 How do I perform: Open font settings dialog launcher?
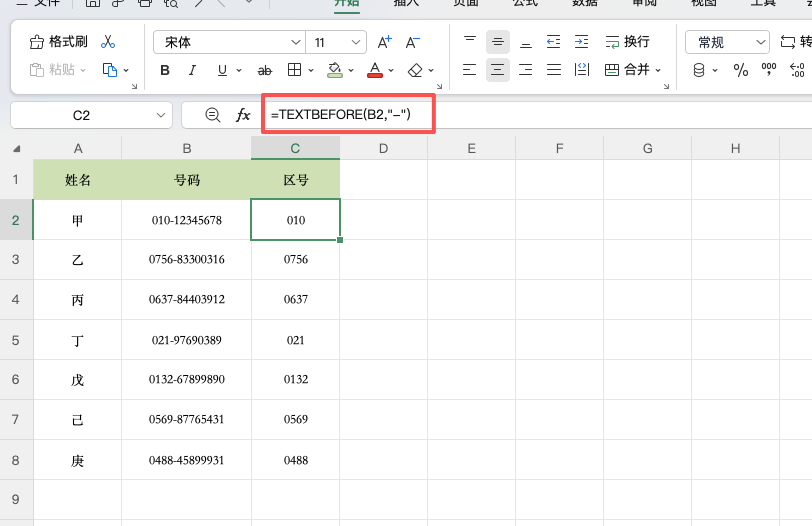coord(439,86)
